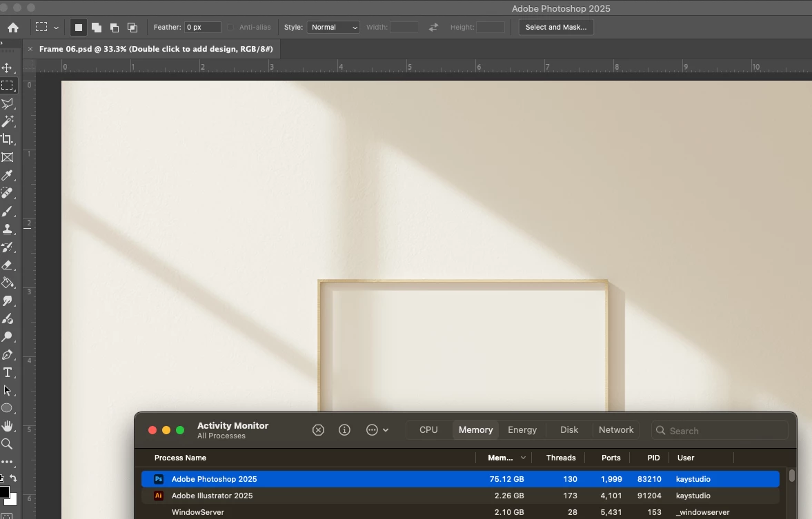Select the Zoom magnifier tool
This screenshot has width=812, height=519.
click(8, 443)
